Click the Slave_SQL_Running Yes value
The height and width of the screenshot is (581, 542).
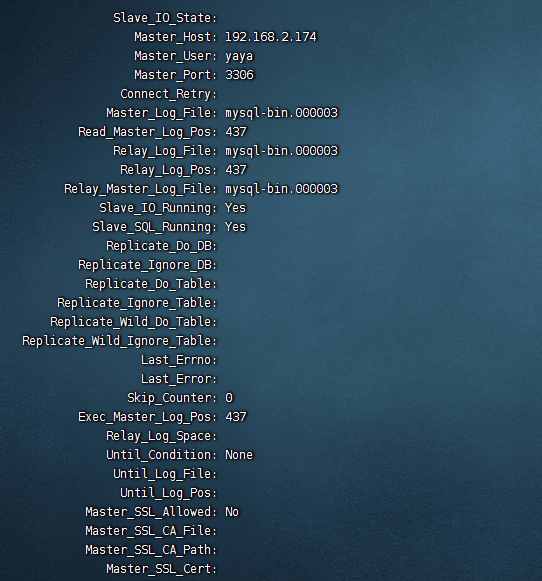click(235, 227)
